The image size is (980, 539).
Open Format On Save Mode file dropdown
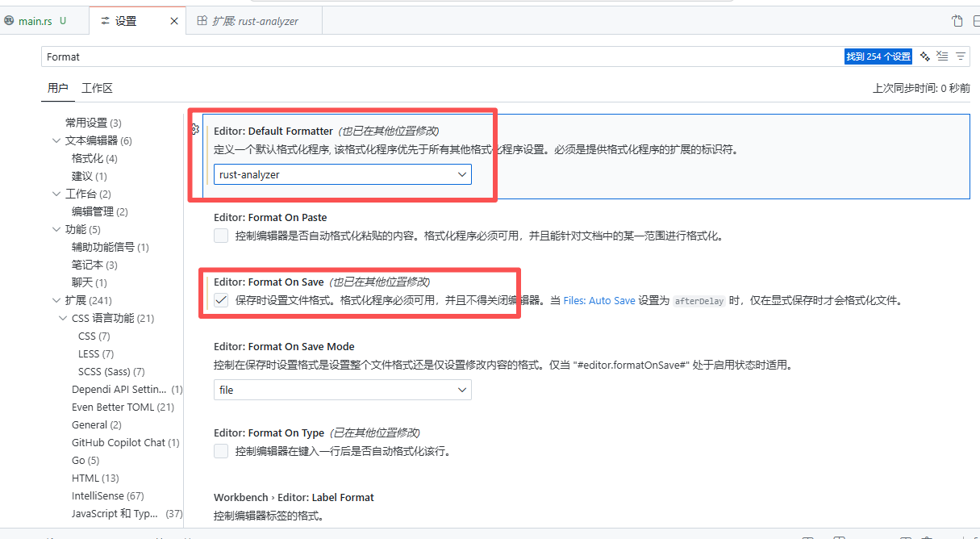(343, 390)
